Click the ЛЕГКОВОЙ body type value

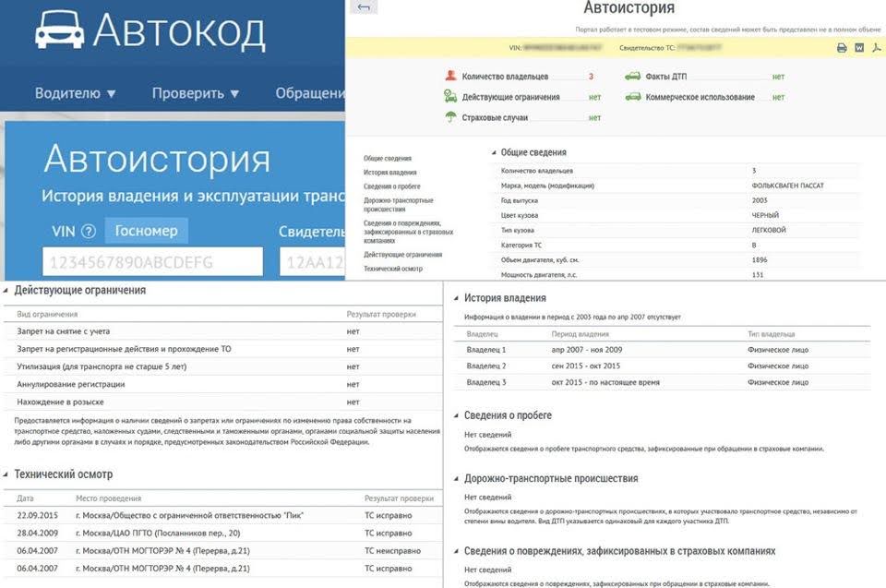(769, 230)
